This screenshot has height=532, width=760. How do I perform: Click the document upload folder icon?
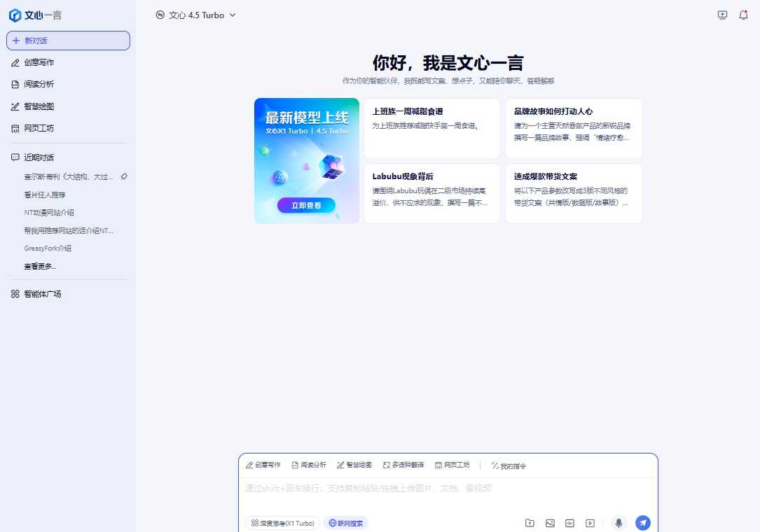530,523
